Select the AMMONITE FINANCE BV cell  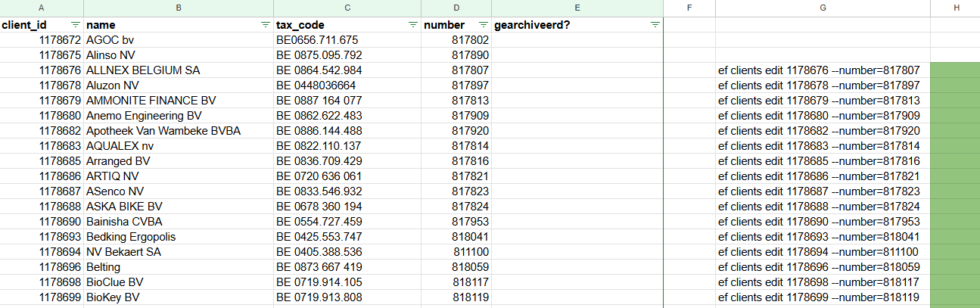click(x=179, y=101)
